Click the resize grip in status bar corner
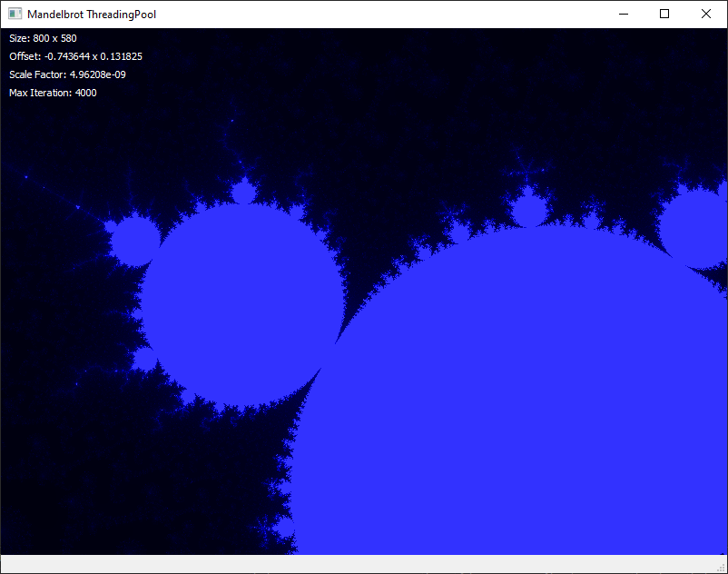Screen dimensions: 728x574 (x=722, y=568)
